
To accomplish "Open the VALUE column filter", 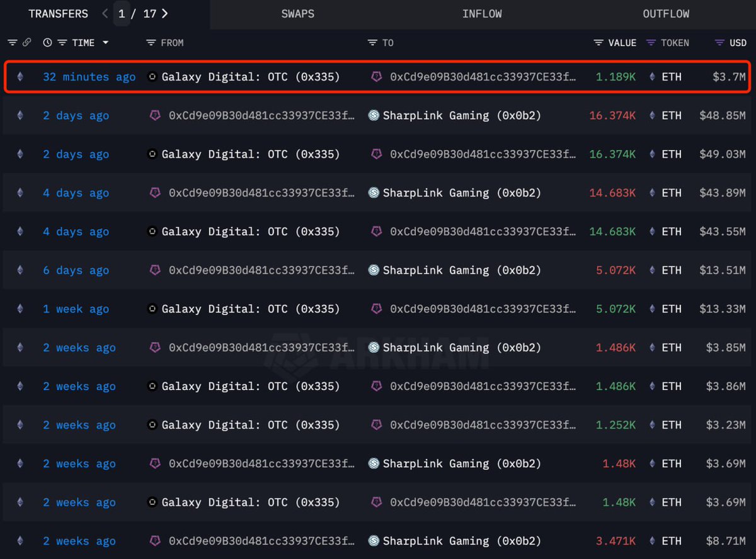I will pos(598,43).
